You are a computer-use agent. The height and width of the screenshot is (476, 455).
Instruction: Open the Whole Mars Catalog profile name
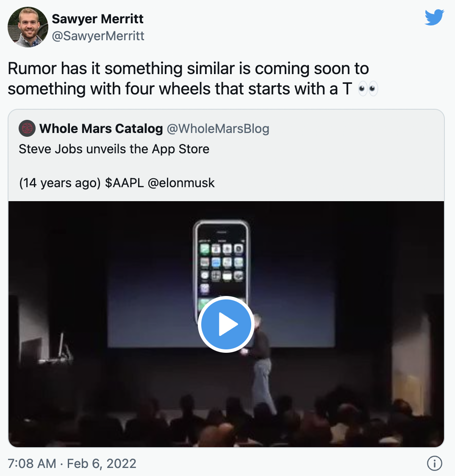tap(101, 128)
